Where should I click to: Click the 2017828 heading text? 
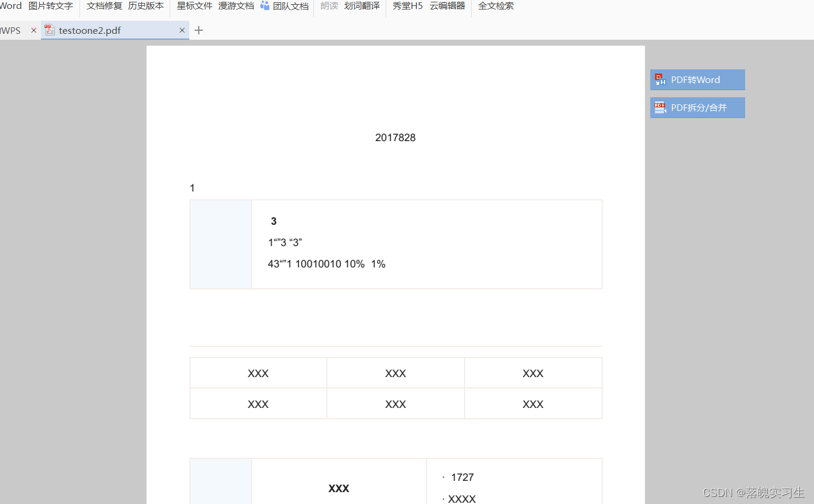(x=395, y=138)
